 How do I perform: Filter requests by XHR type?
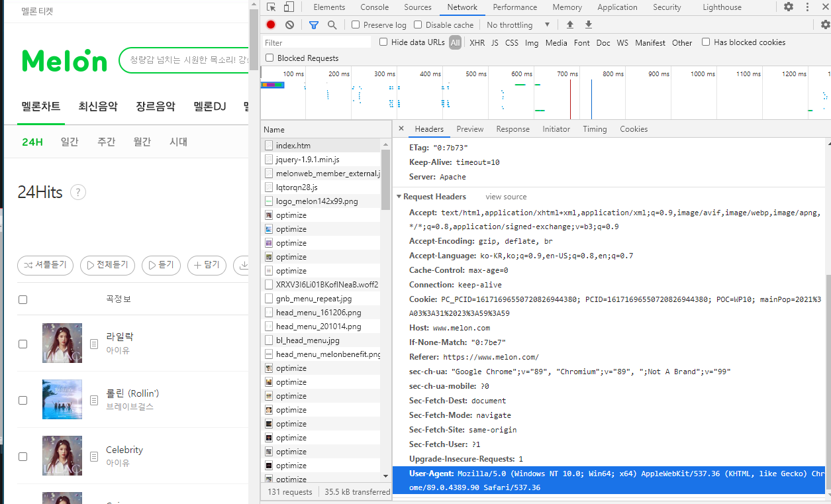(x=477, y=42)
